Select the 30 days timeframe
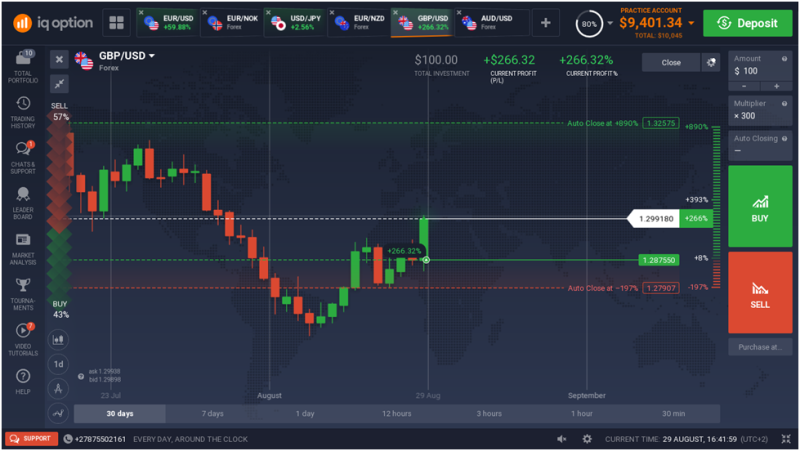The image size is (800, 451). coord(120,414)
